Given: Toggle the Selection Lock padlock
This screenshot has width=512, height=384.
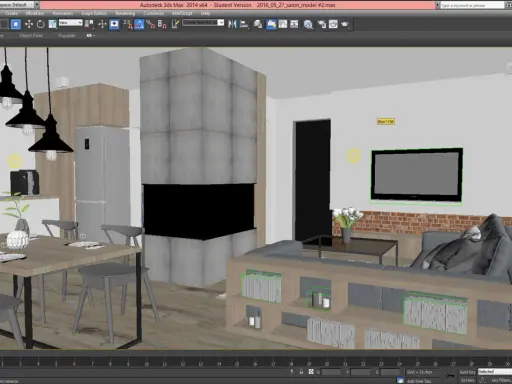Looking at the screenshot, I should (301, 372).
